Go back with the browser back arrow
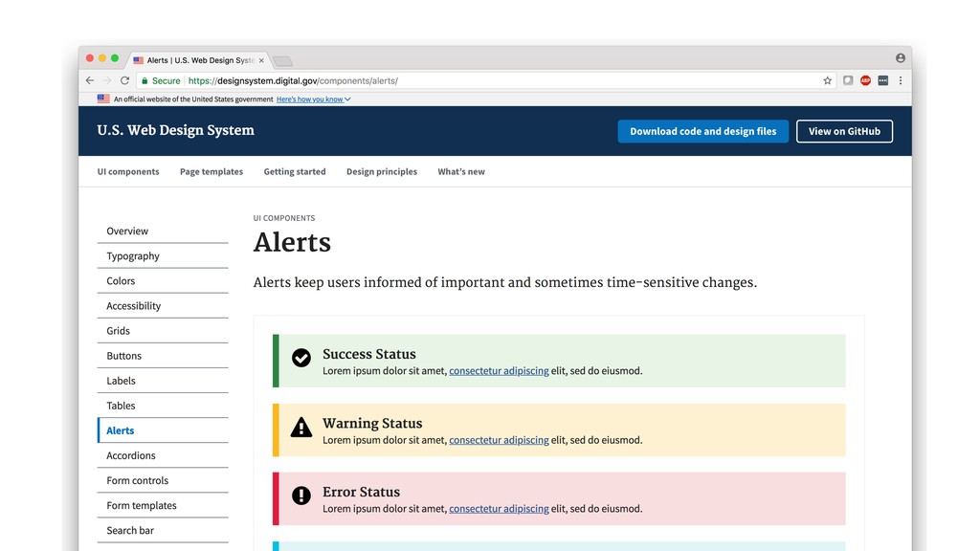This screenshot has height=551, width=980. 90,80
